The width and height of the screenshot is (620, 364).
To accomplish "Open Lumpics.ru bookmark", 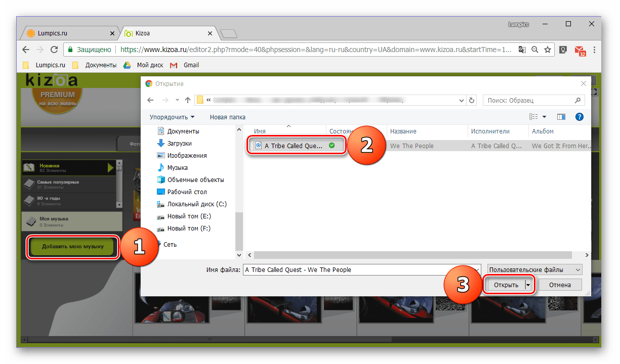I will pos(45,65).
